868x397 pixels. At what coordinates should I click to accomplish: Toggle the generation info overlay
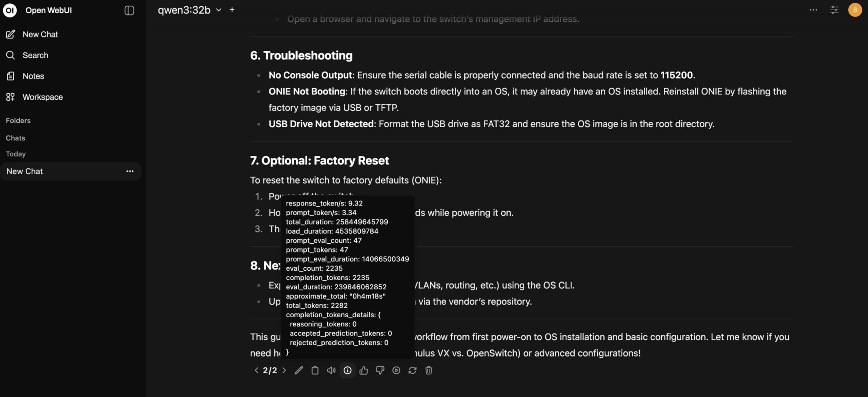click(347, 370)
